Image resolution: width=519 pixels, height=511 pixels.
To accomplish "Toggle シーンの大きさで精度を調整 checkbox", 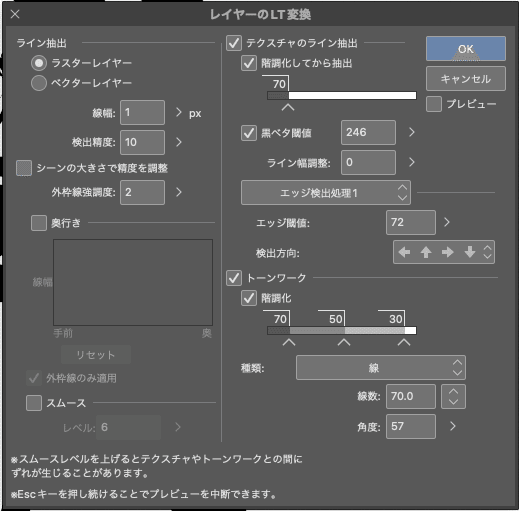I will click(x=24, y=168).
